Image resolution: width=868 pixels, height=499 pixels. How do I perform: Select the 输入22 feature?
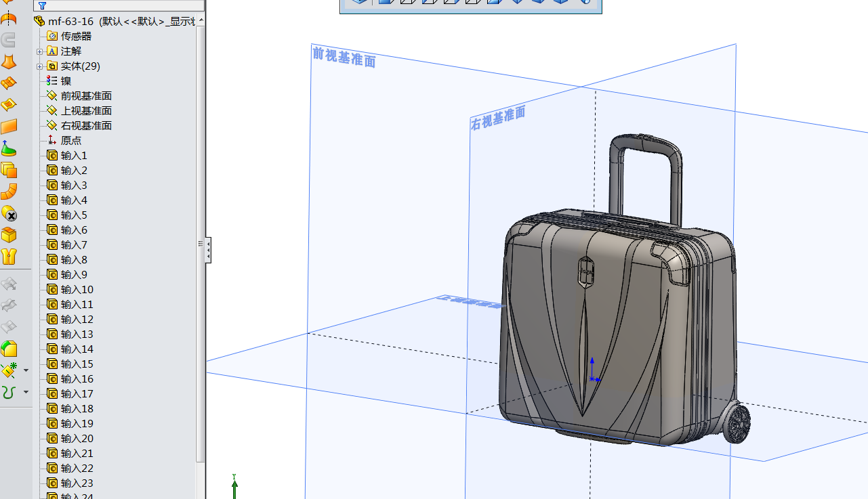tap(70, 469)
